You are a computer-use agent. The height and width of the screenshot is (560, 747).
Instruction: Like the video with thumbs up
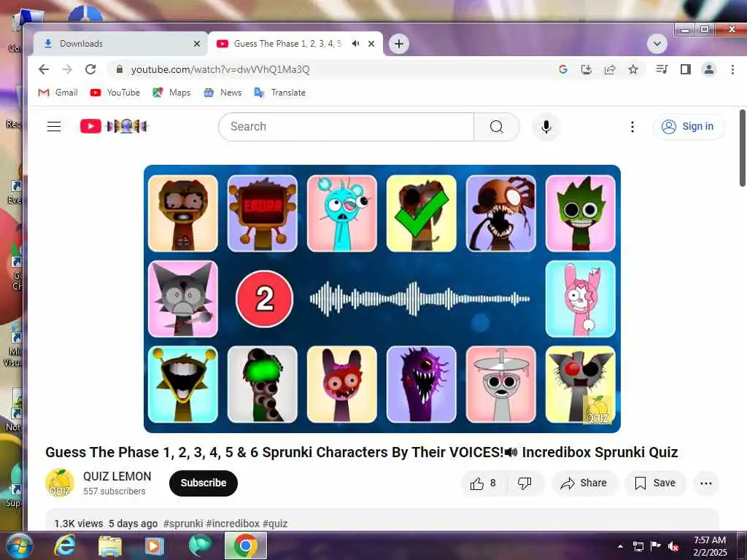coord(484,483)
